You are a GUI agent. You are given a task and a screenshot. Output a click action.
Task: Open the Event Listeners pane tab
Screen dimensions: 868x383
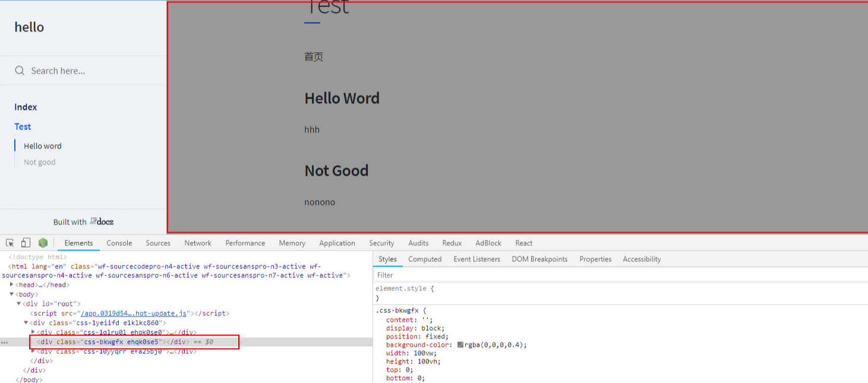pyautogui.click(x=476, y=259)
